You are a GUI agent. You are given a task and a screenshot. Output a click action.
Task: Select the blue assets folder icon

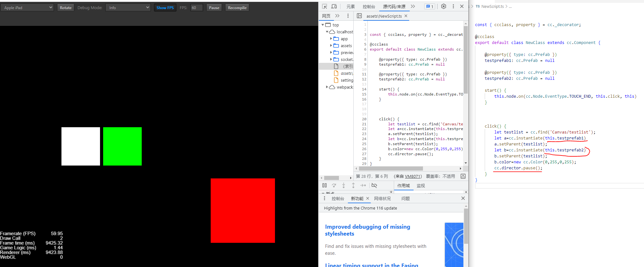(336, 46)
